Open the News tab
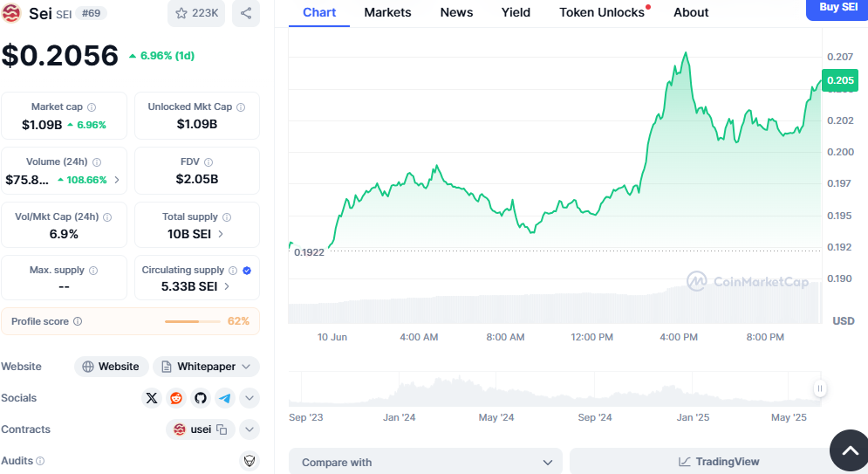The image size is (868, 474). point(457,12)
